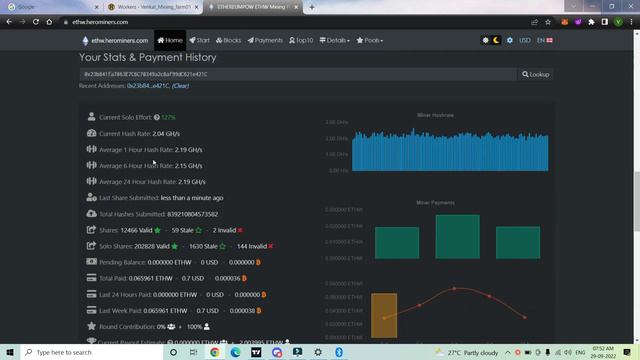Viewport: 640px width, 360px height.
Task: Click the Solo Effort help question icon
Action: pyautogui.click(x=157, y=117)
